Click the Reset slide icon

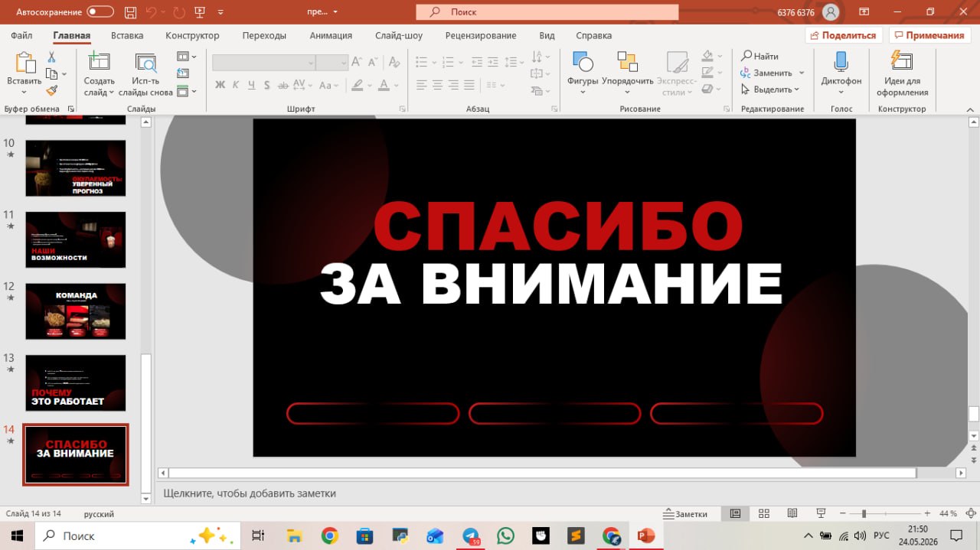pos(183,73)
